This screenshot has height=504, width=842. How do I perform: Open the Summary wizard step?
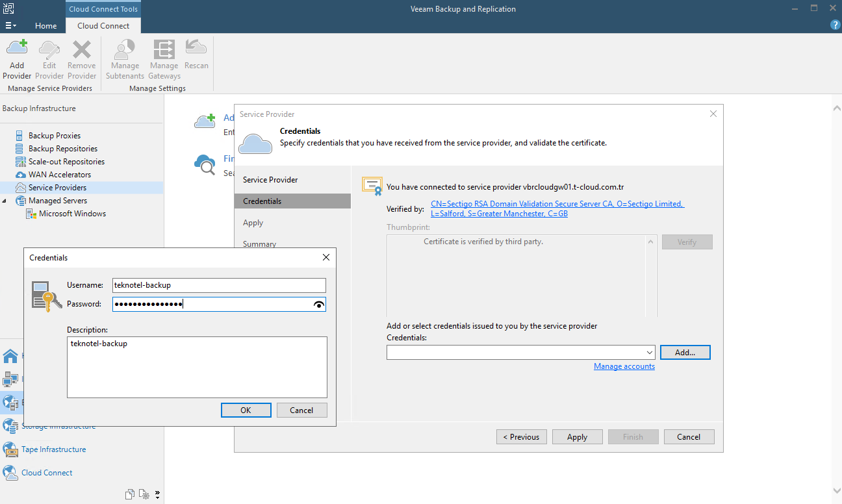click(x=260, y=244)
